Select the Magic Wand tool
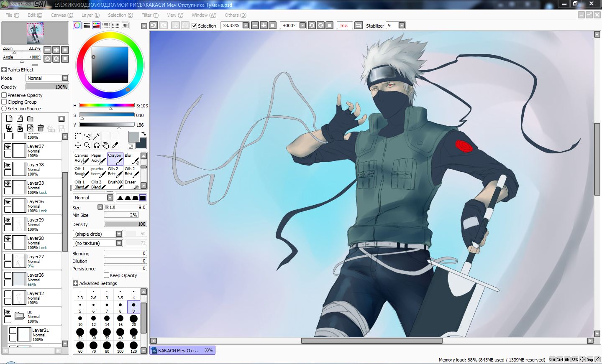Screen dimensions: 602x364 [96, 136]
